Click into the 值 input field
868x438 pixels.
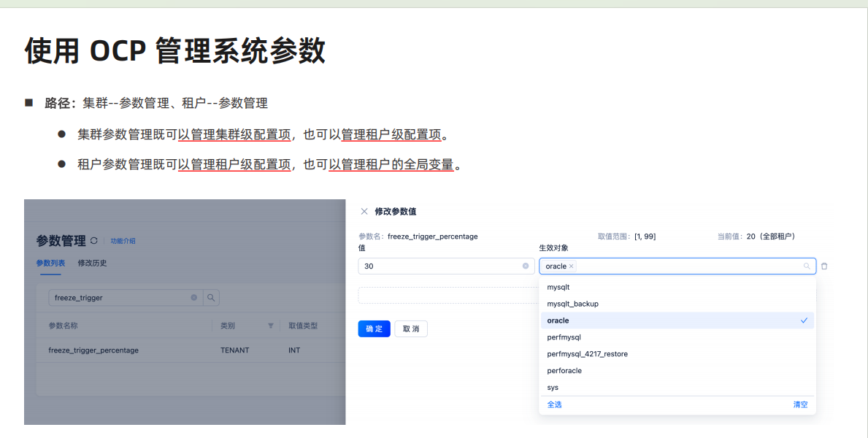[438, 266]
